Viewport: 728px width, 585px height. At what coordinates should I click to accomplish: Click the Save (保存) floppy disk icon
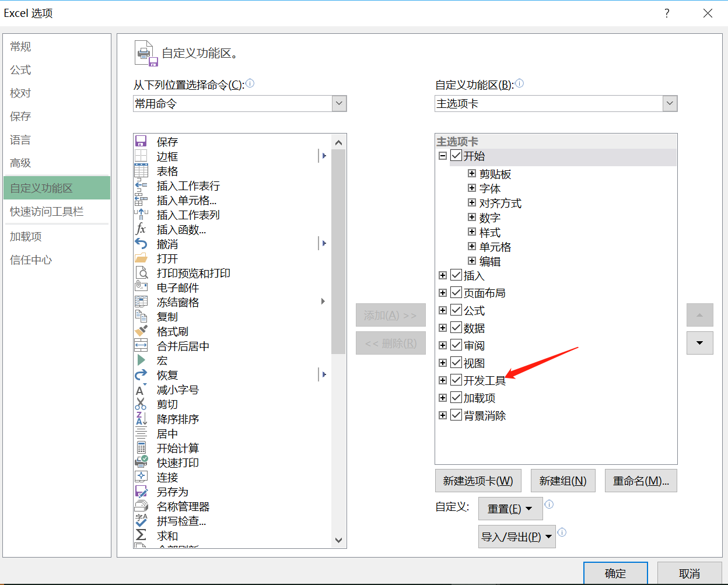point(141,141)
